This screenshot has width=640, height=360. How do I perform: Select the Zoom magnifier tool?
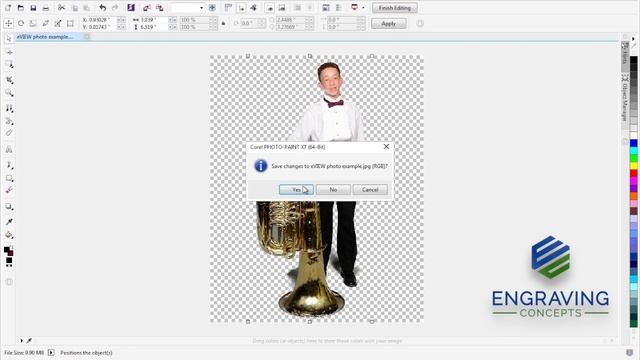[9, 93]
